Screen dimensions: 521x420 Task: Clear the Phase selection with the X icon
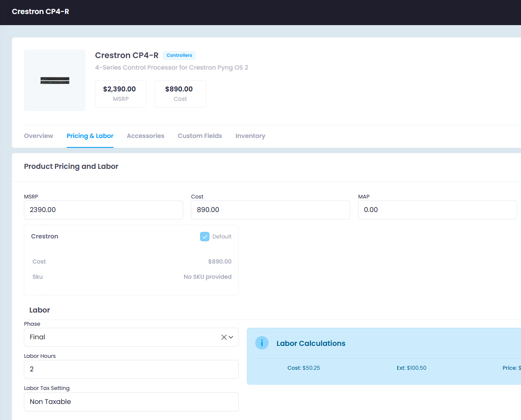(x=224, y=337)
